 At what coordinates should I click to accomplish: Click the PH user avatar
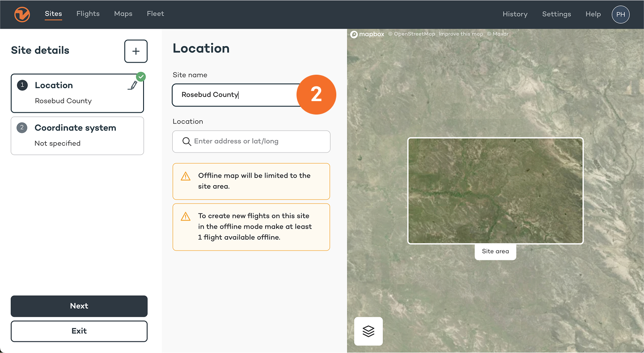(x=621, y=14)
